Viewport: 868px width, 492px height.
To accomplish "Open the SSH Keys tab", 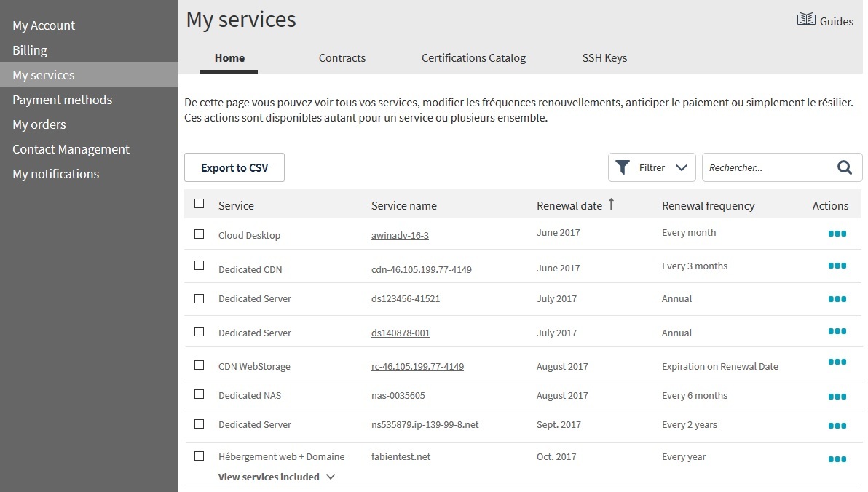I will 604,58.
